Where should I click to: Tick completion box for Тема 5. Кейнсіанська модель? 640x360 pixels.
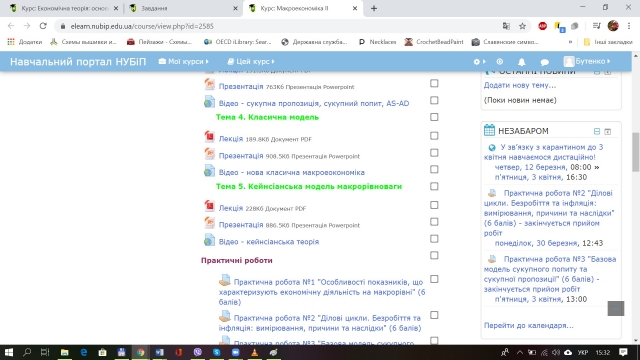434,186
